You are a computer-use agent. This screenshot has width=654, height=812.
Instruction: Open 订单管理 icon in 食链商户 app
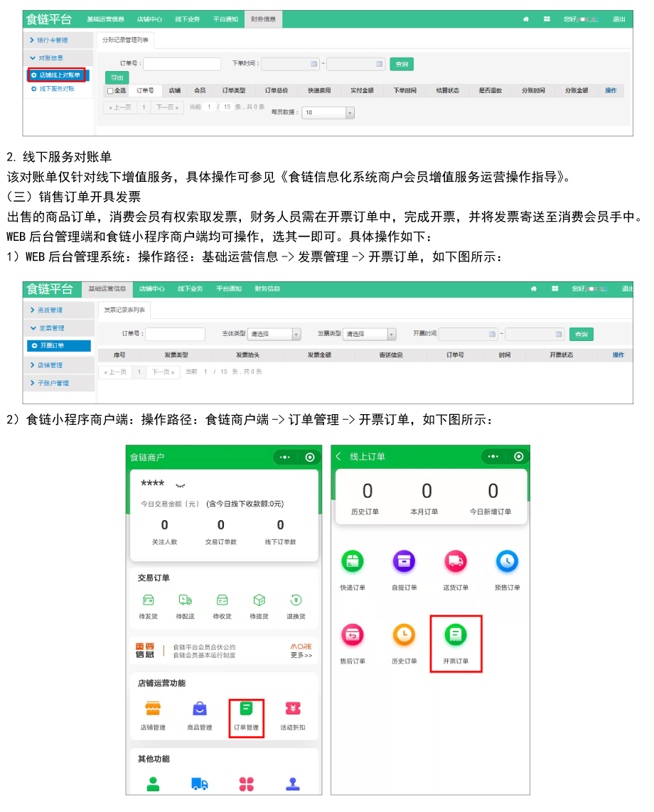point(246,709)
